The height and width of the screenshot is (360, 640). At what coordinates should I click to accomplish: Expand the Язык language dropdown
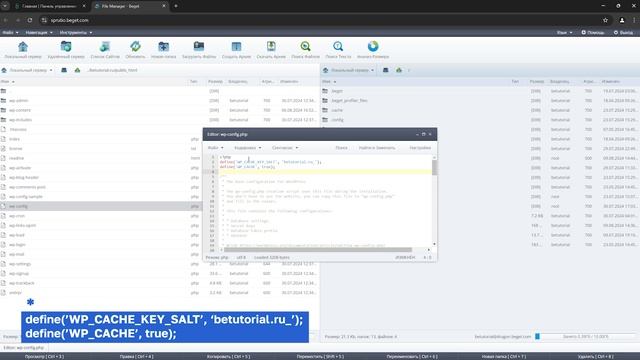[564, 32]
